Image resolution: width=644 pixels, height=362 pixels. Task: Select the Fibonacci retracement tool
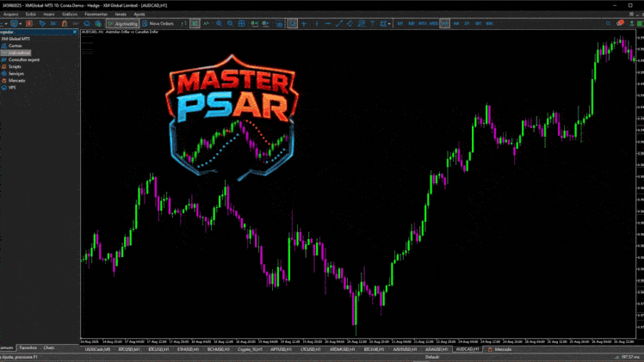tap(361, 23)
